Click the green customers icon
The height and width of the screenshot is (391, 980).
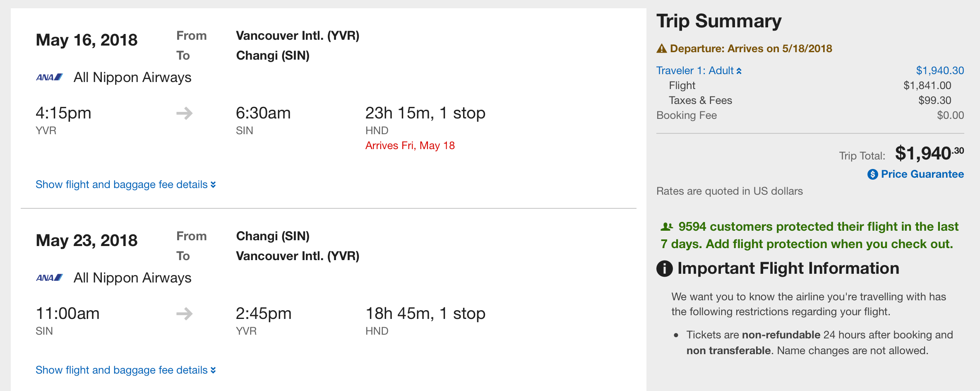[x=667, y=227]
